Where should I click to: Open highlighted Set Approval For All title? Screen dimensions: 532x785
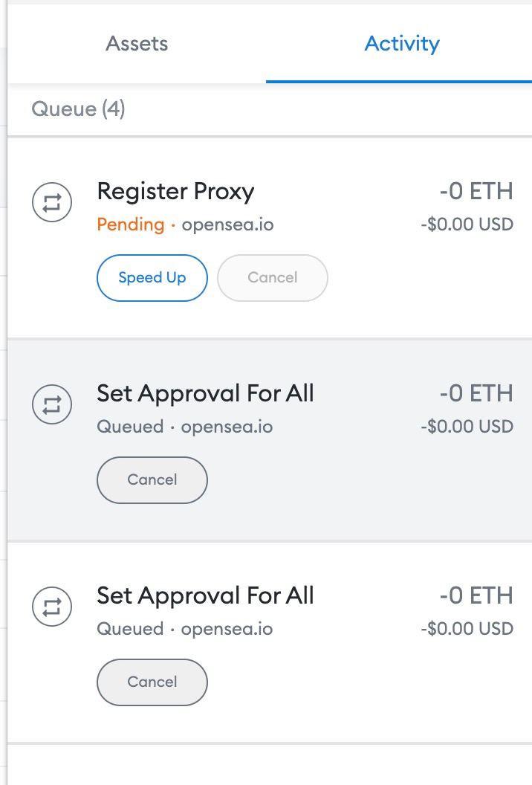205,393
